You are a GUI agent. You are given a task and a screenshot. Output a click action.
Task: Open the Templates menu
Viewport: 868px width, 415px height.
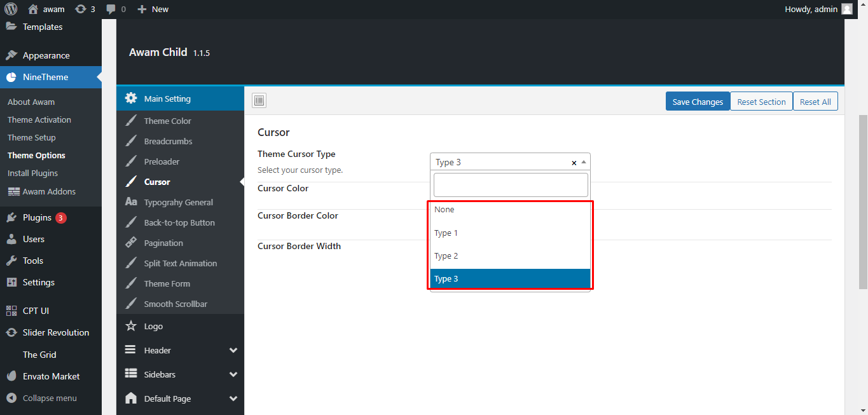coord(43,27)
